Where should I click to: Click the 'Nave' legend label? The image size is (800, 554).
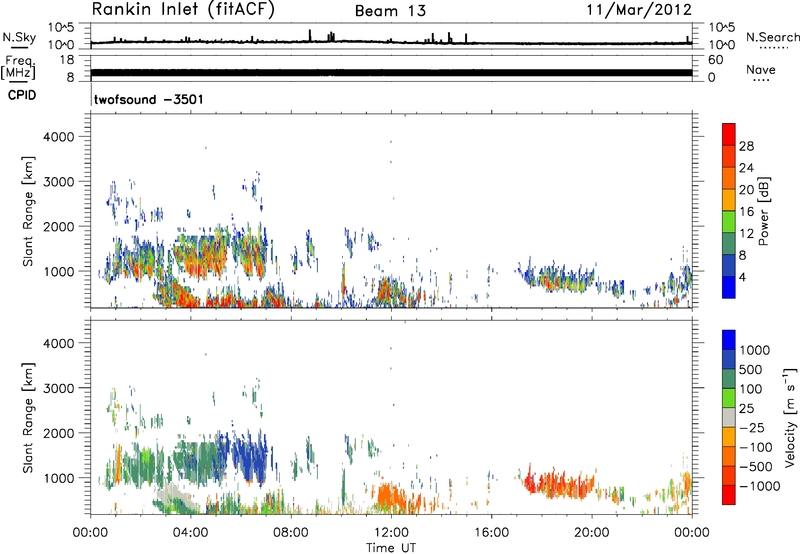pos(760,69)
